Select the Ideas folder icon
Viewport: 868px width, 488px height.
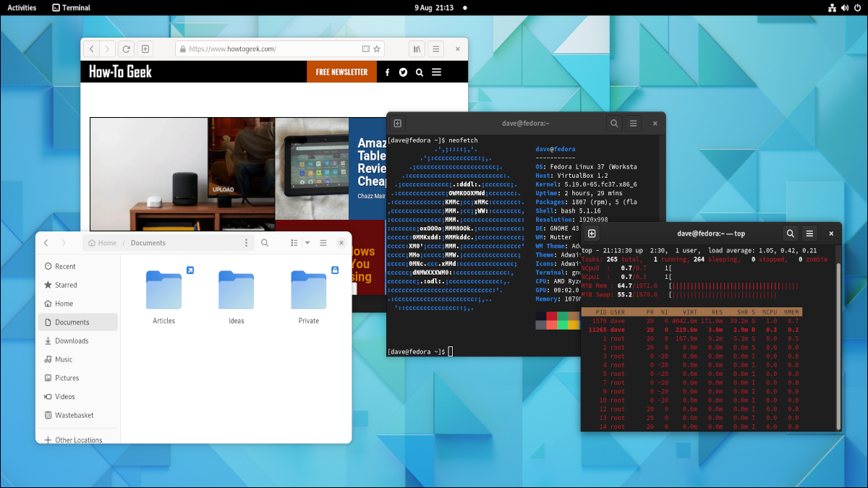(x=237, y=289)
